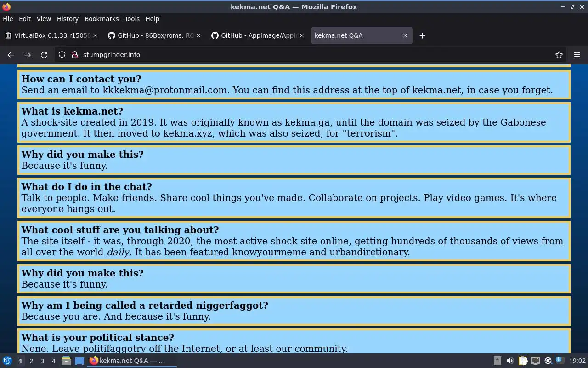Screen dimensions: 588x368
Task: Switch to virtual desktop 3
Action: point(43,361)
